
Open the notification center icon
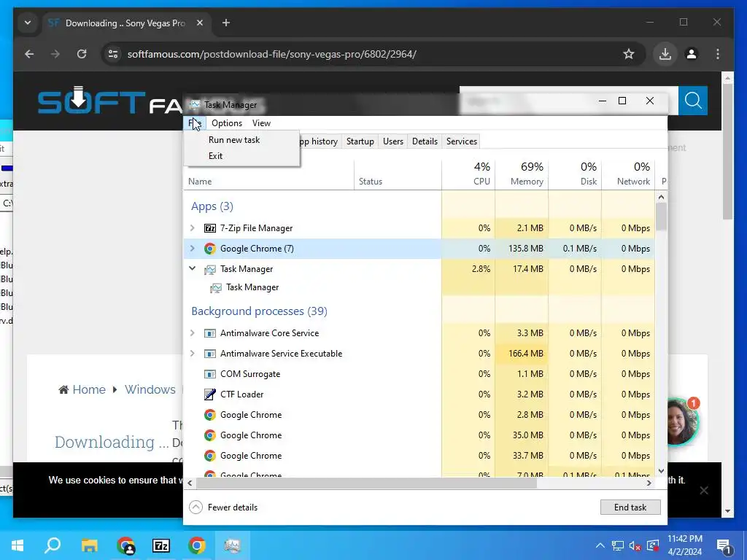point(724,546)
